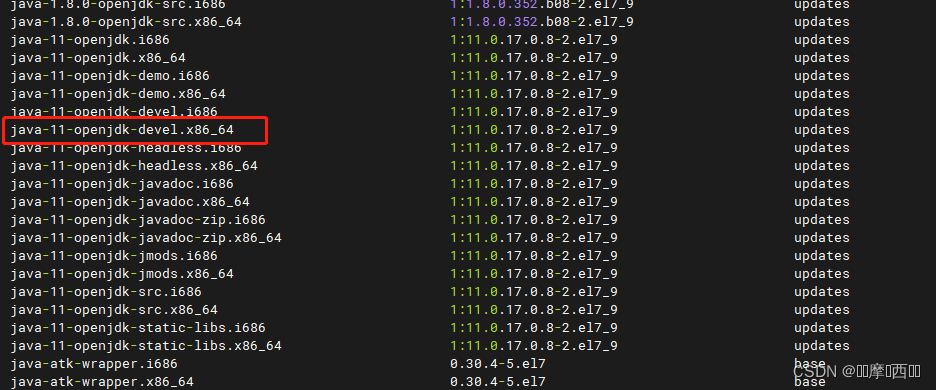This screenshot has width=936, height=390.
Task: Click the version of java-11-openjdk-javadoc.i686
Action: pyautogui.click(x=534, y=184)
